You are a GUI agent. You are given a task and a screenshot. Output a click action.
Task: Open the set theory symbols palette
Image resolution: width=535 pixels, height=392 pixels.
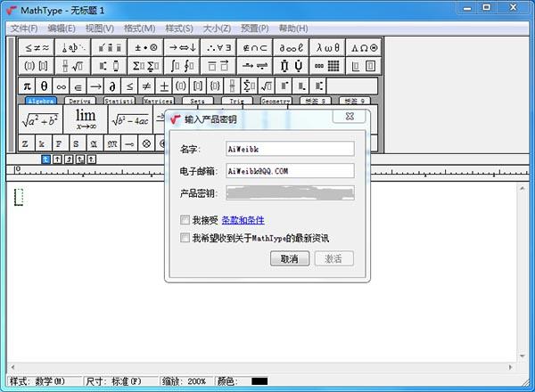click(255, 47)
